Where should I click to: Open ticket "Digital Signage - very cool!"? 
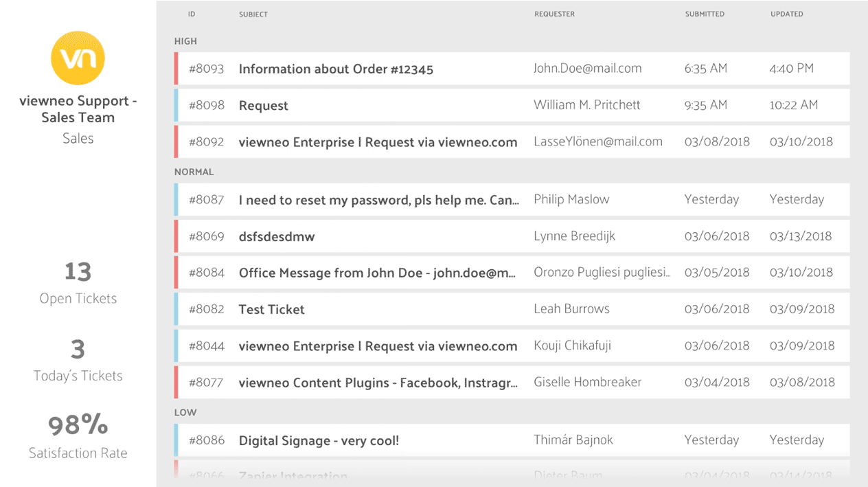tap(319, 440)
